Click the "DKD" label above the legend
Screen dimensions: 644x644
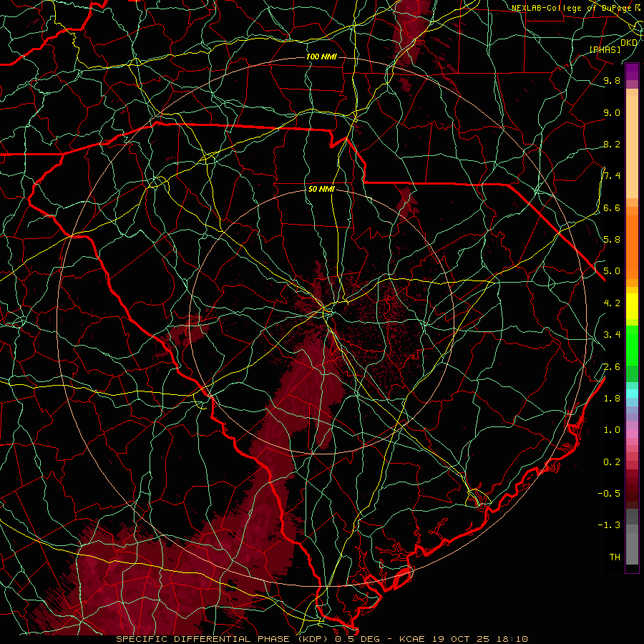(x=629, y=42)
